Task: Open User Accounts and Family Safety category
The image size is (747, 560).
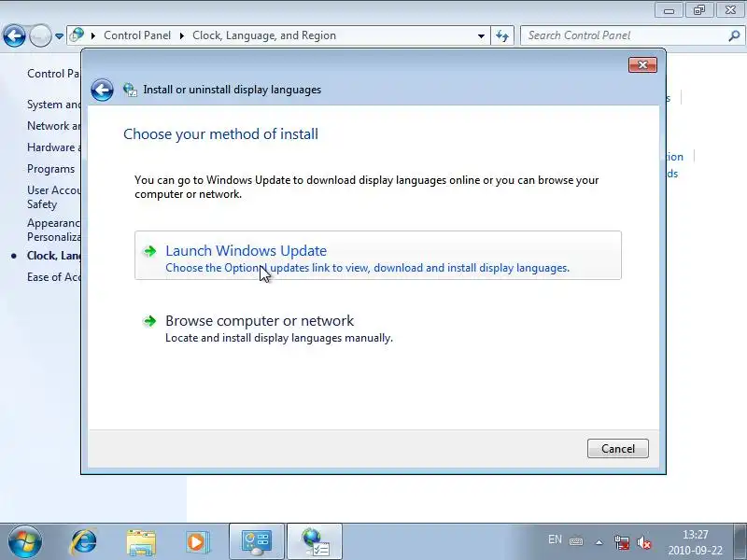Action: [x=53, y=197]
